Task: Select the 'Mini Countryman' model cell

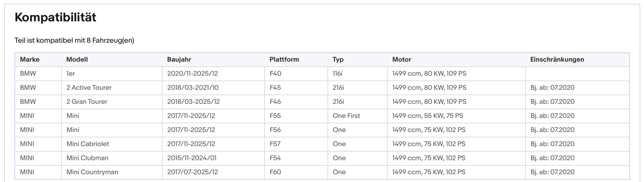Action: [112, 172]
